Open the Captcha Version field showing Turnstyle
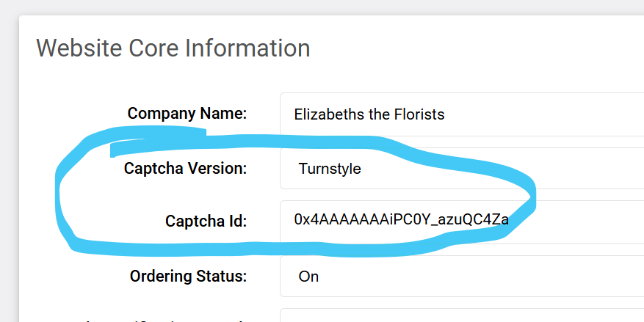 tap(462, 169)
